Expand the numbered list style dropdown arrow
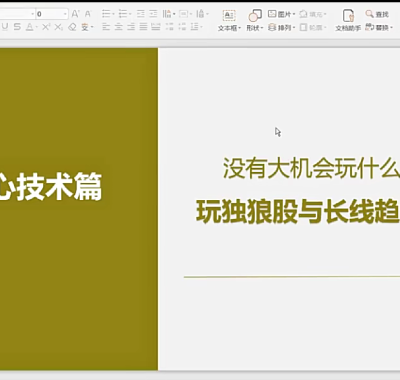The height and width of the screenshot is (380, 400). [130, 14]
